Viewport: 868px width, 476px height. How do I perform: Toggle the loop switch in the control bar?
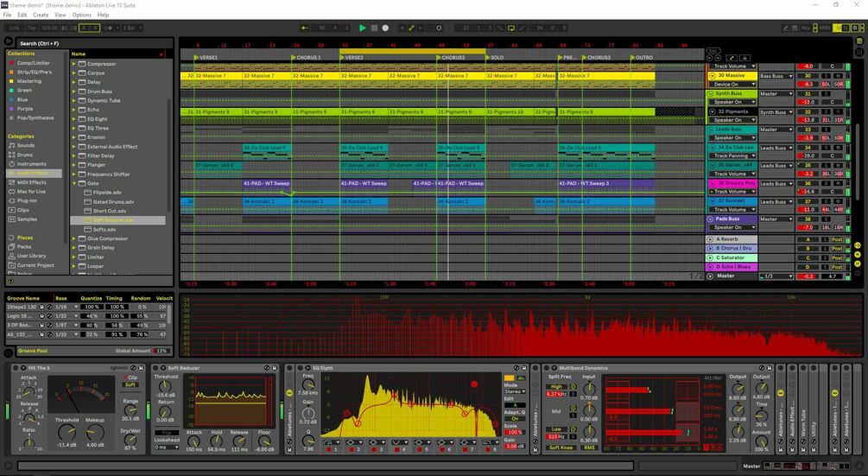point(511,28)
